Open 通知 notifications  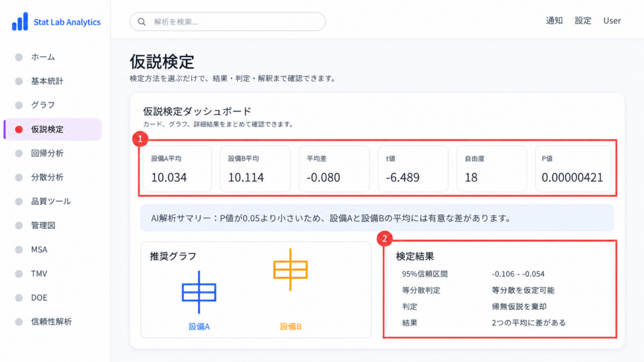[x=554, y=21]
